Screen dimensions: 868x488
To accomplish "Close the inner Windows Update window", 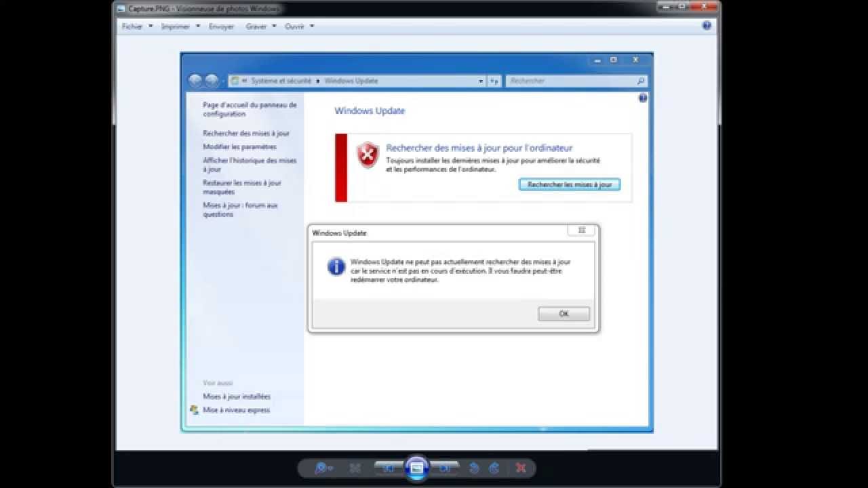I will [635, 60].
